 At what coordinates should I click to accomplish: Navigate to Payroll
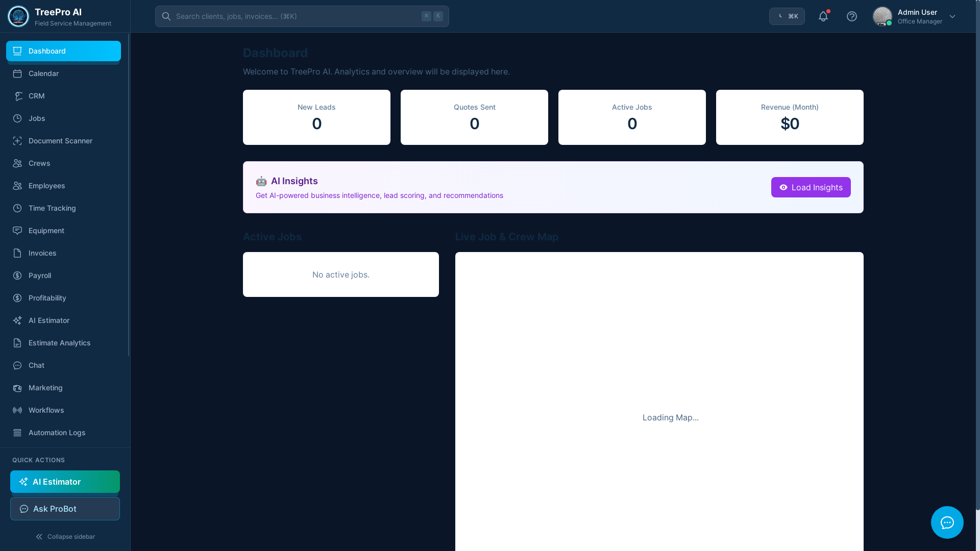pos(63,275)
